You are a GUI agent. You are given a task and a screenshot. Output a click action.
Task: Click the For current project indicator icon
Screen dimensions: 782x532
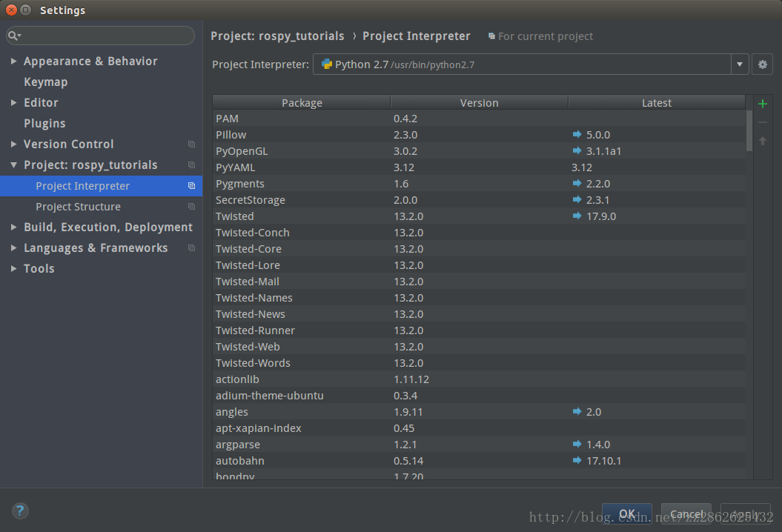click(491, 36)
